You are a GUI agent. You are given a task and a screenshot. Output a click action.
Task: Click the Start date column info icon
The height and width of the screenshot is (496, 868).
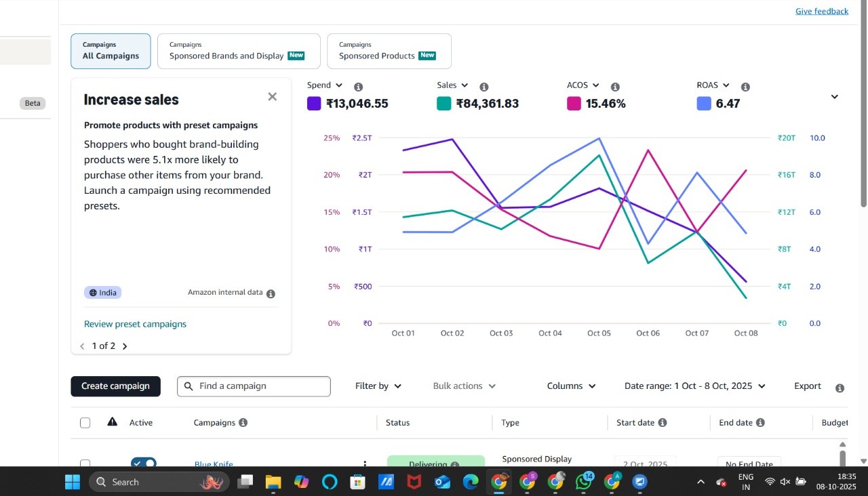tap(663, 423)
